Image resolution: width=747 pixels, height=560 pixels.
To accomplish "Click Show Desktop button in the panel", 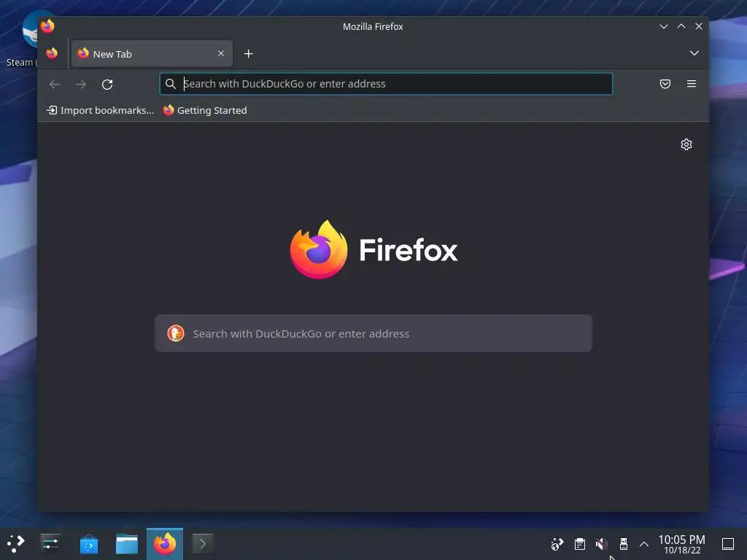I will click(728, 544).
